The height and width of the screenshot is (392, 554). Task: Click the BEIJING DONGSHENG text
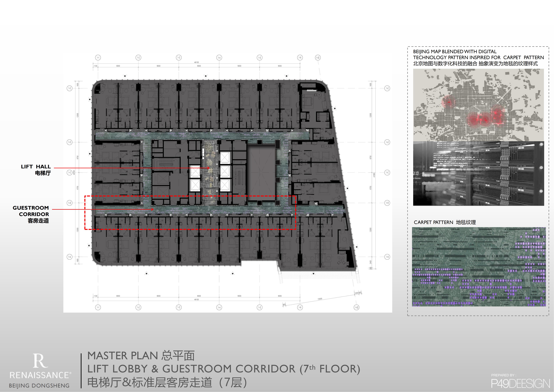(x=39, y=385)
